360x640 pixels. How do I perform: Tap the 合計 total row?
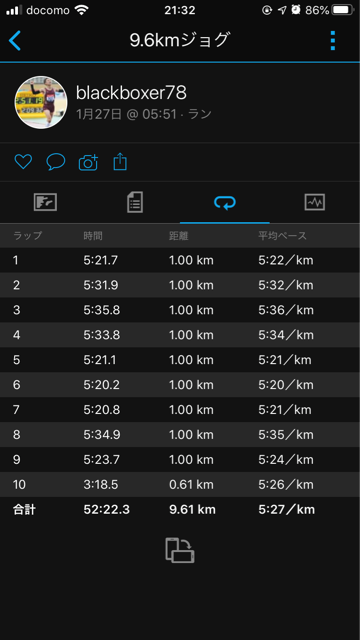pyautogui.click(x=180, y=509)
